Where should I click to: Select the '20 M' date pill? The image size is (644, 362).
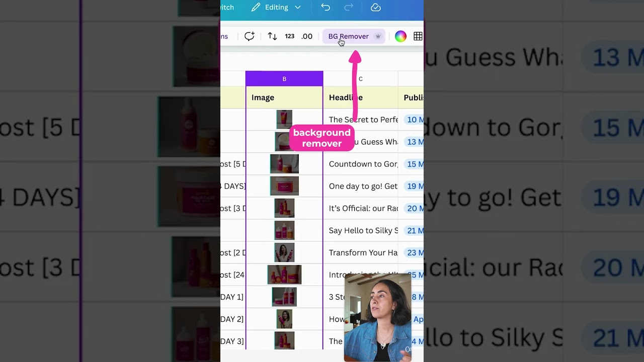414,208
